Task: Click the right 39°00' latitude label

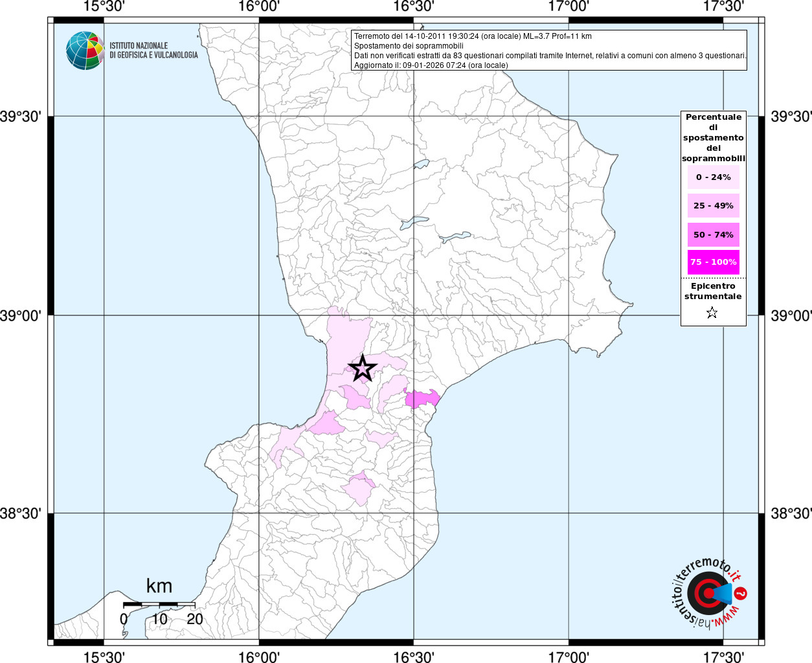Action: [791, 315]
